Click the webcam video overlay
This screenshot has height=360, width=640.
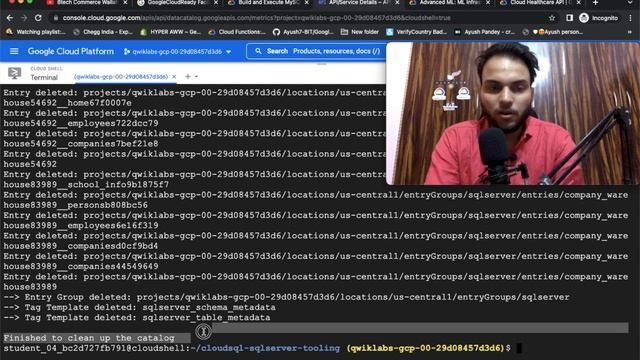click(513, 113)
